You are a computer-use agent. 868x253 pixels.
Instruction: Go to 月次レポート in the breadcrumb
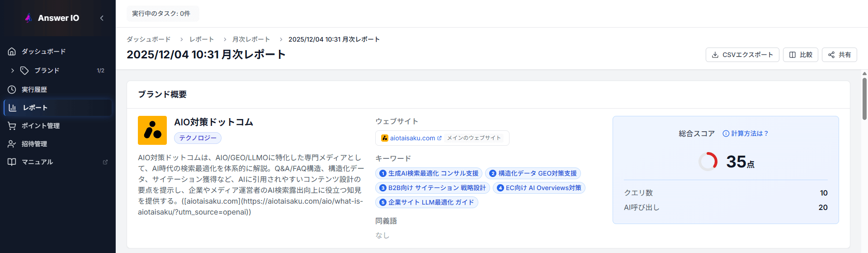point(251,39)
